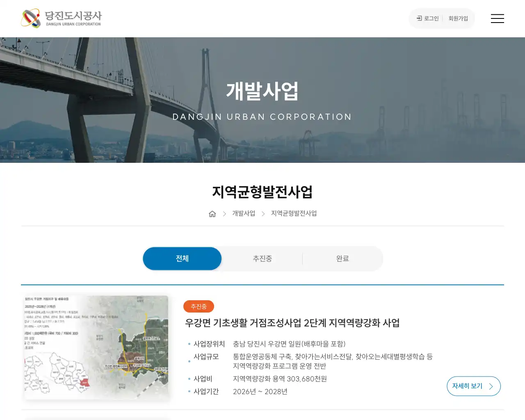Click the orange 추진중 status badge
525x420 pixels.
(x=199, y=306)
